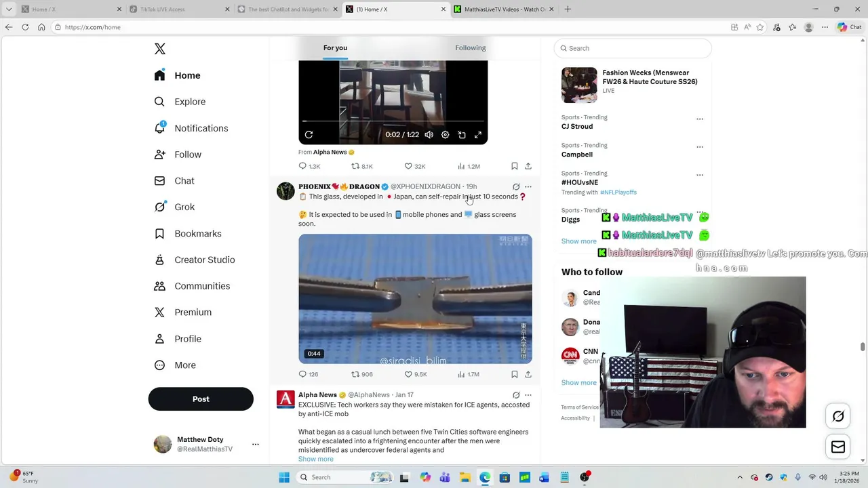This screenshot has width=868, height=488.
Task: Open CJ Stroud trending topic
Action: pyautogui.click(x=577, y=127)
